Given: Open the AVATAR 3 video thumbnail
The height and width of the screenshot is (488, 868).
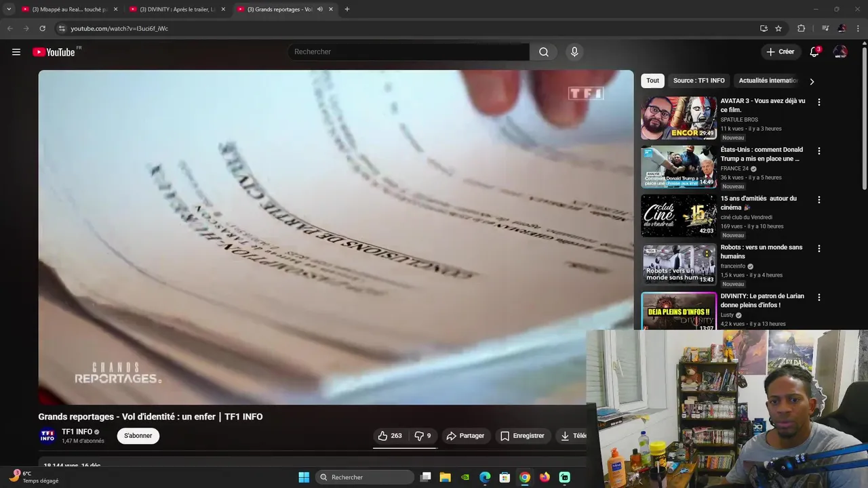Looking at the screenshot, I should pyautogui.click(x=679, y=118).
